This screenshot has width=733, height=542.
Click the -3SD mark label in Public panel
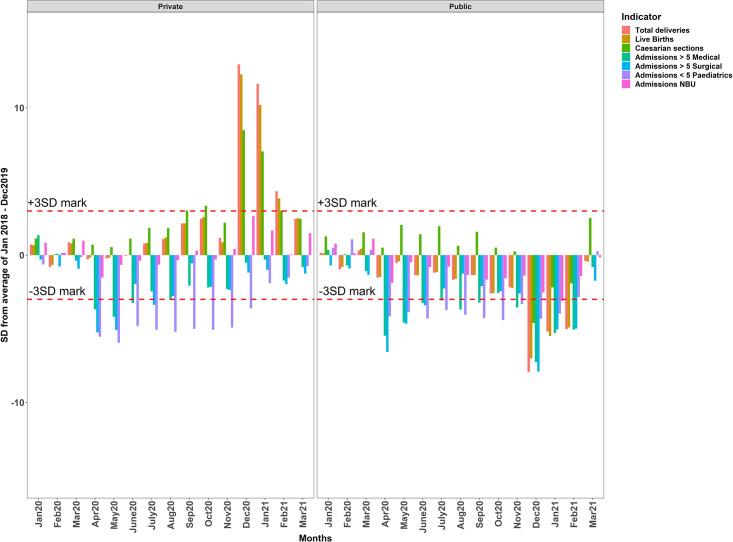(x=347, y=291)
